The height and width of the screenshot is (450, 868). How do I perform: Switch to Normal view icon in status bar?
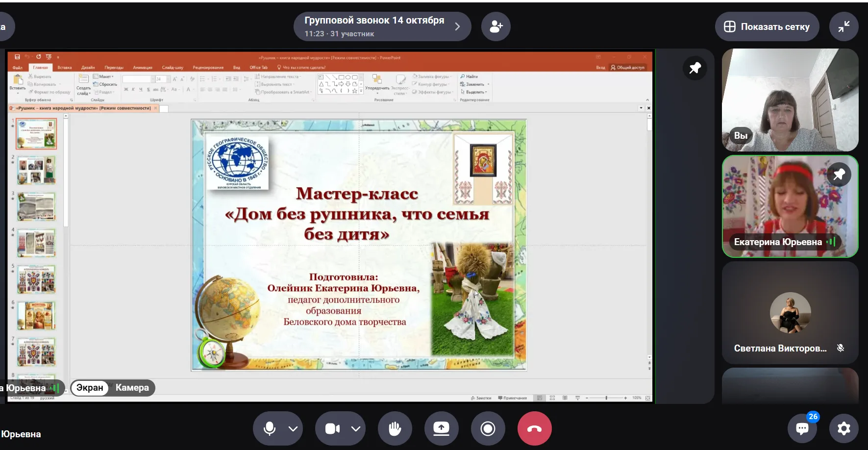point(540,398)
